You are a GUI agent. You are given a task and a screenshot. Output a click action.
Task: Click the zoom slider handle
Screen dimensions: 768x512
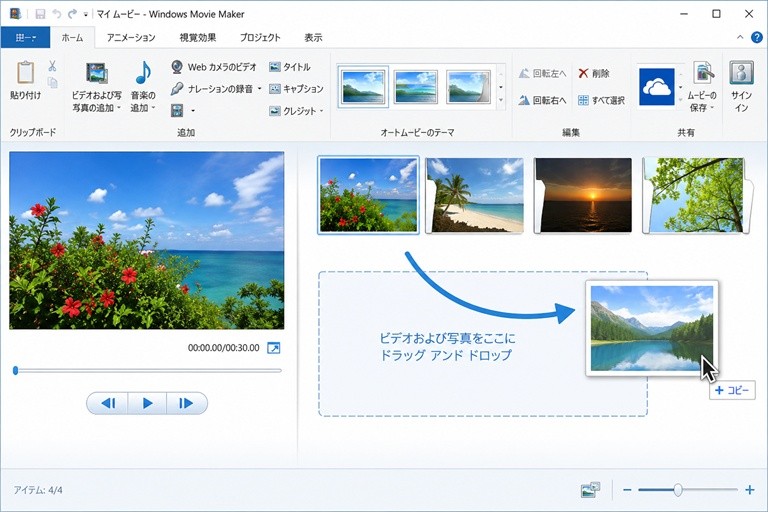coord(678,489)
